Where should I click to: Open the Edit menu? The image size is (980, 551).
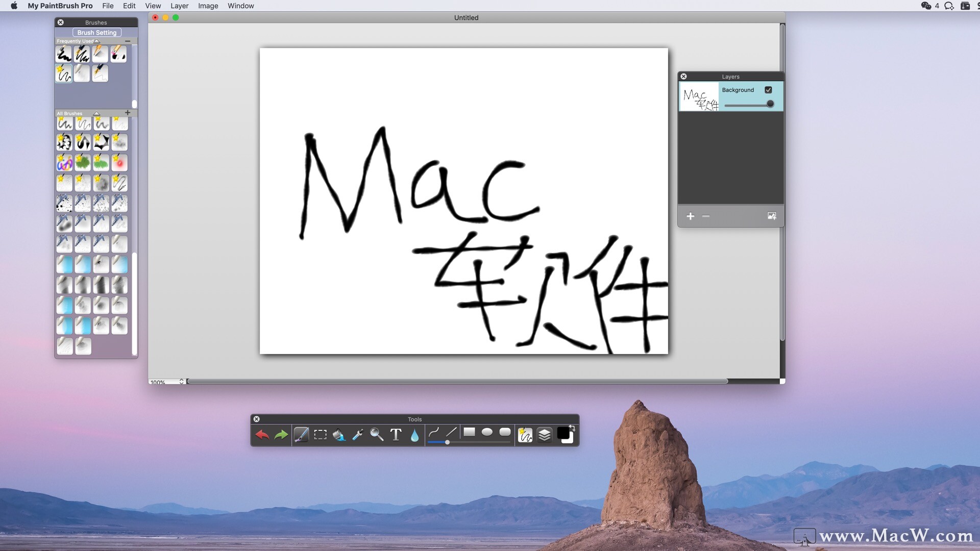[x=129, y=6]
